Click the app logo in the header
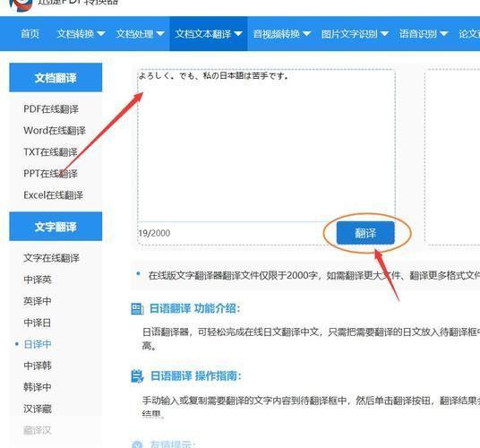Image resolution: width=480 pixels, height=448 pixels. pyautogui.click(x=21, y=4)
